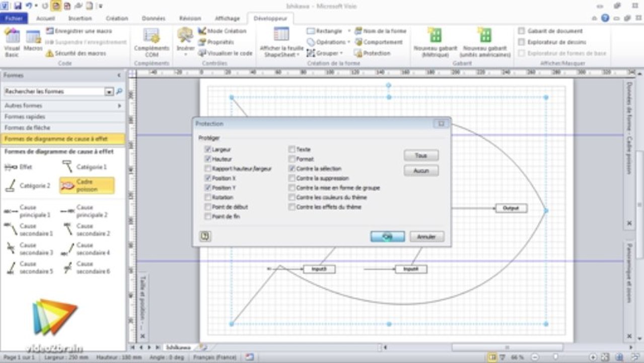Screen dimensions: 644x363
Task: Select the Cause secondaire 2 shape
Action: pos(86,229)
